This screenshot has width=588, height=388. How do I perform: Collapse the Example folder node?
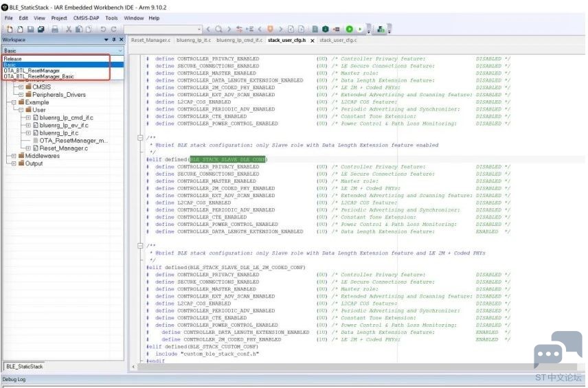[x=14, y=102]
